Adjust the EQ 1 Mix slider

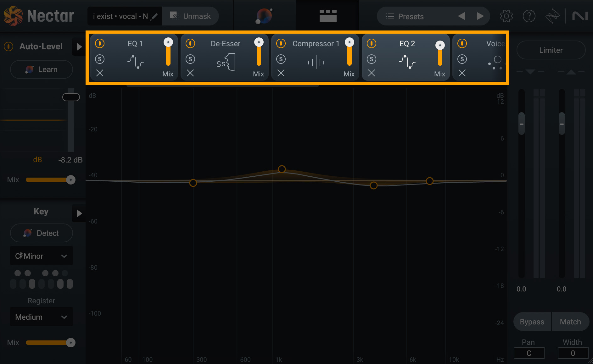tap(168, 52)
